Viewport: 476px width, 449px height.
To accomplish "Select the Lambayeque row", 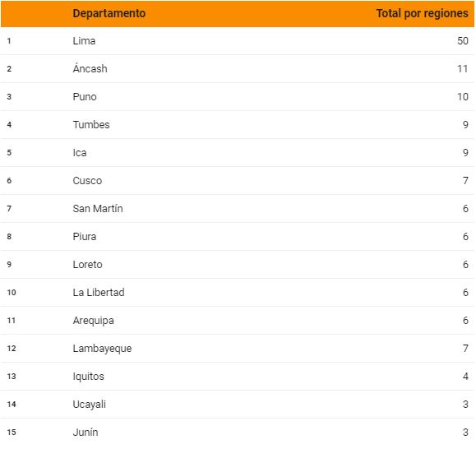I will [x=237, y=348].
